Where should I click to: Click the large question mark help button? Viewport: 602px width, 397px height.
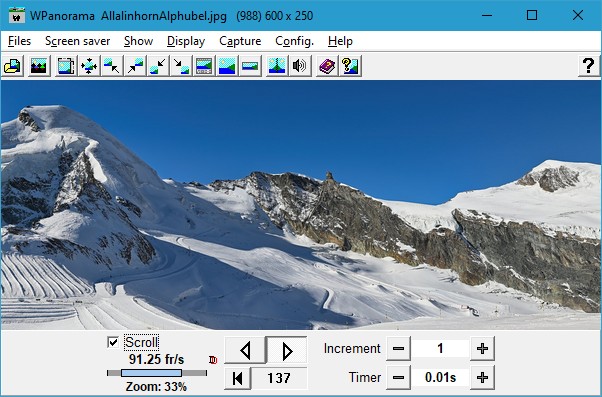click(x=589, y=66)
